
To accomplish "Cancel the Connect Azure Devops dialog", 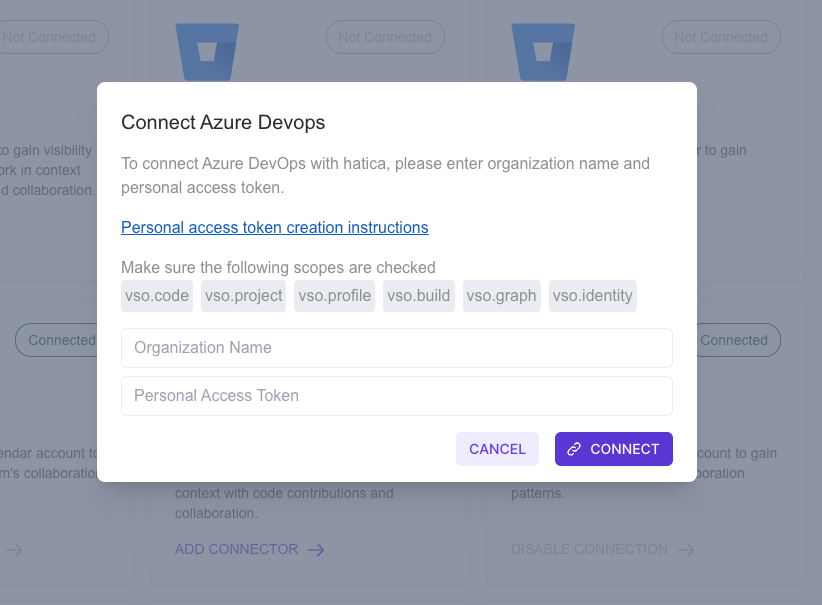I will 497,449.
